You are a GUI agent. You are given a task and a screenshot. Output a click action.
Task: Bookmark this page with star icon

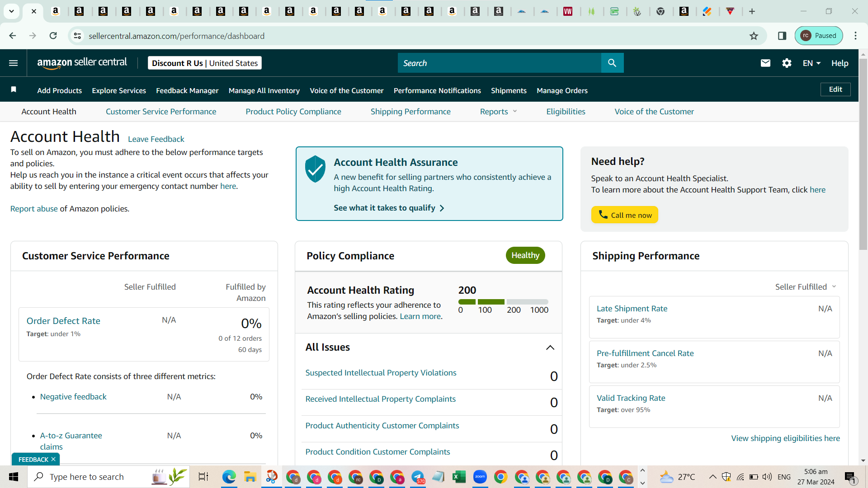click(754, 36)
